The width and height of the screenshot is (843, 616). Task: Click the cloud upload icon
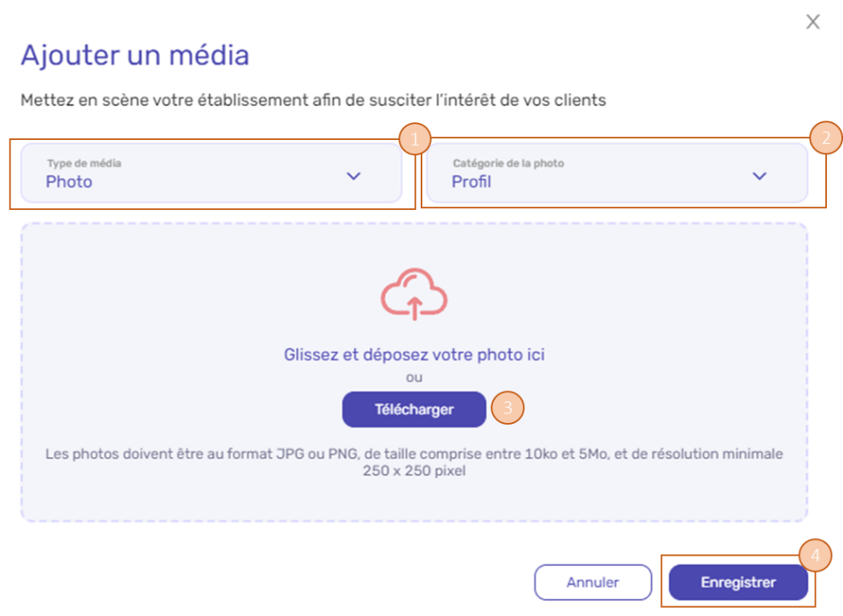(414, 294)
